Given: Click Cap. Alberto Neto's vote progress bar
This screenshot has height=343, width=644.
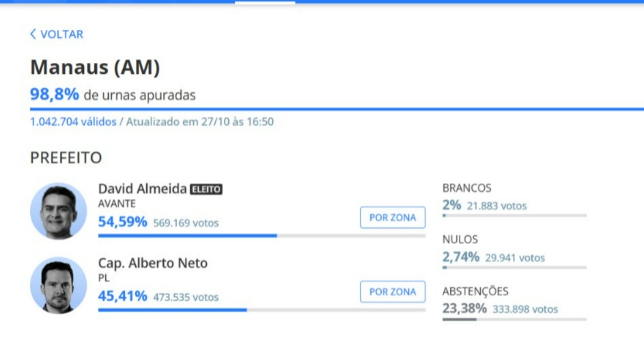Looking at the screenshot, I should [261, 310].
